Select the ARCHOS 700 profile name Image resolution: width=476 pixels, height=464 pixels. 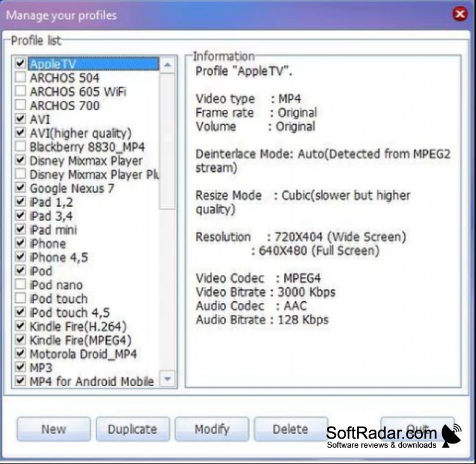(65, 106)
